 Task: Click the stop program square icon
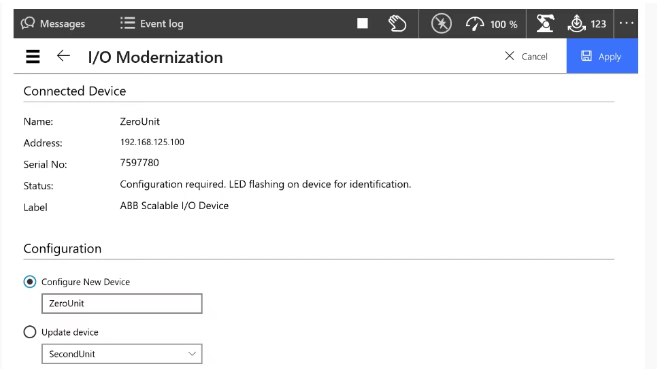point(362,23)
